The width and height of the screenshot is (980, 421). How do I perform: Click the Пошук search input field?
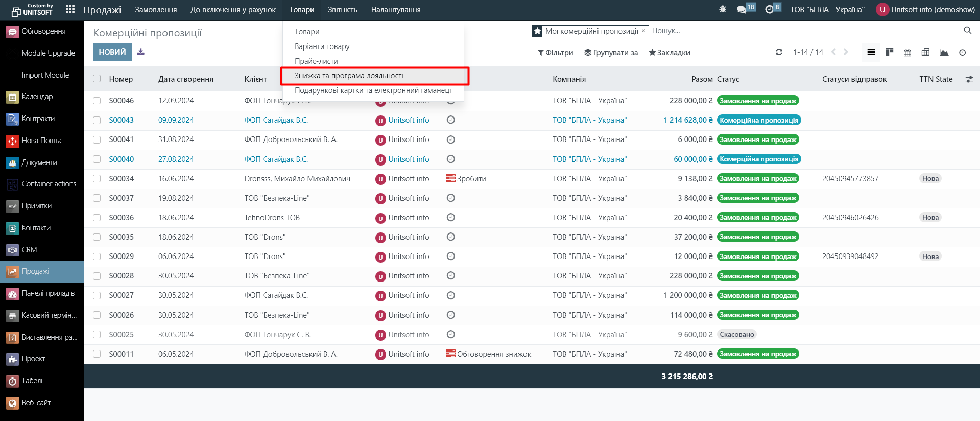[x=802, y=31]
